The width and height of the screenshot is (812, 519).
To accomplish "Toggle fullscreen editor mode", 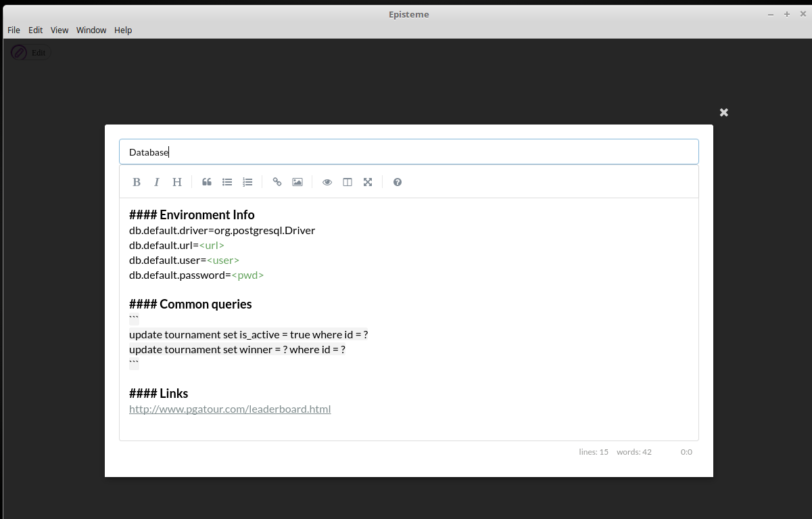I will (x=368, y=182).
